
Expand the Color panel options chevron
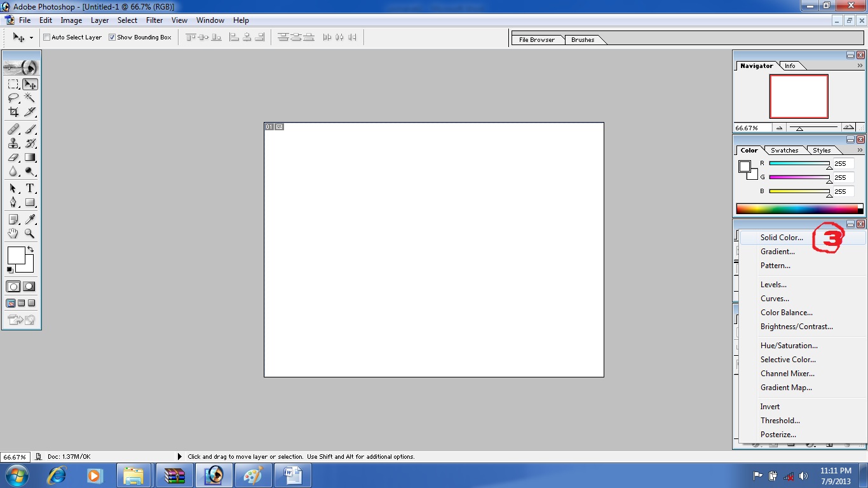click(x=859, y=150)
